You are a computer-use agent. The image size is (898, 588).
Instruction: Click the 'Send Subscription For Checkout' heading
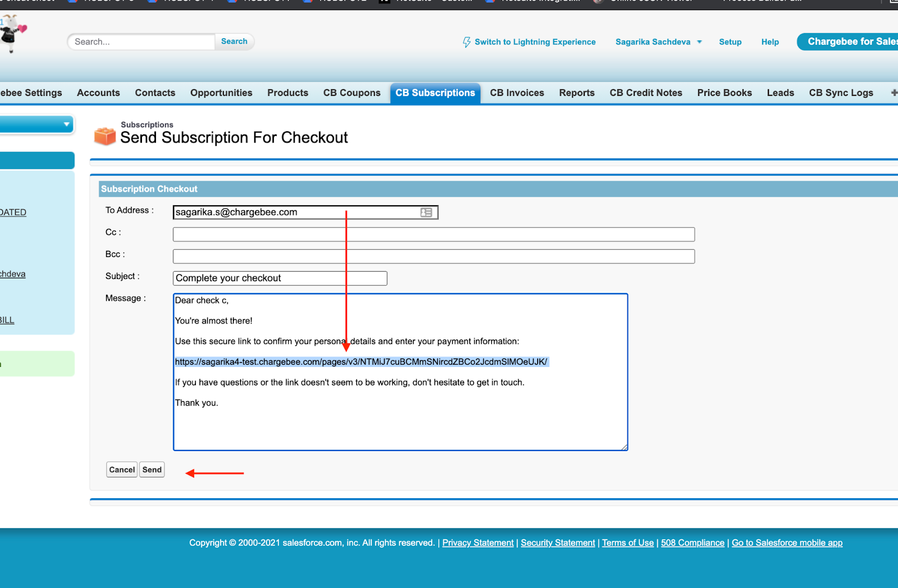[x=234, y=137]
